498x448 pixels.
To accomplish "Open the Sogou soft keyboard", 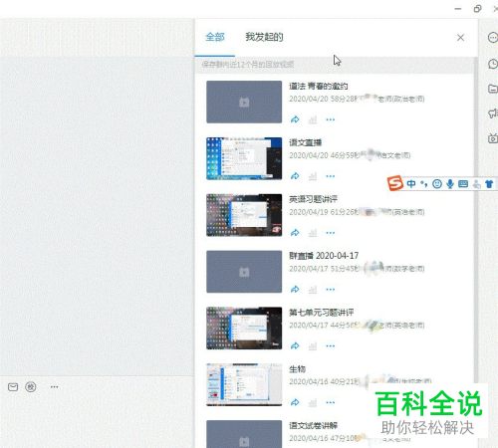I will pos(463,183).
